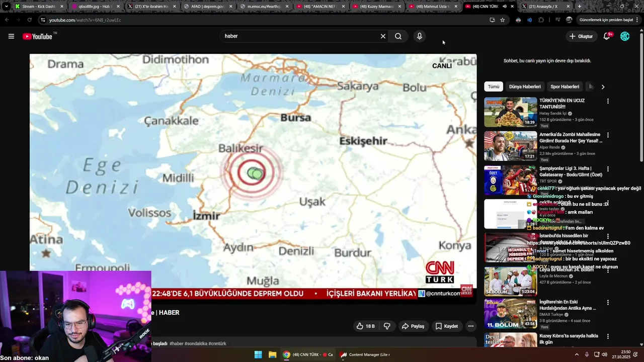Viewport: 644px width, 362px height.
Task: Like the CNN TÜRK video
Action: coord(365,326)
